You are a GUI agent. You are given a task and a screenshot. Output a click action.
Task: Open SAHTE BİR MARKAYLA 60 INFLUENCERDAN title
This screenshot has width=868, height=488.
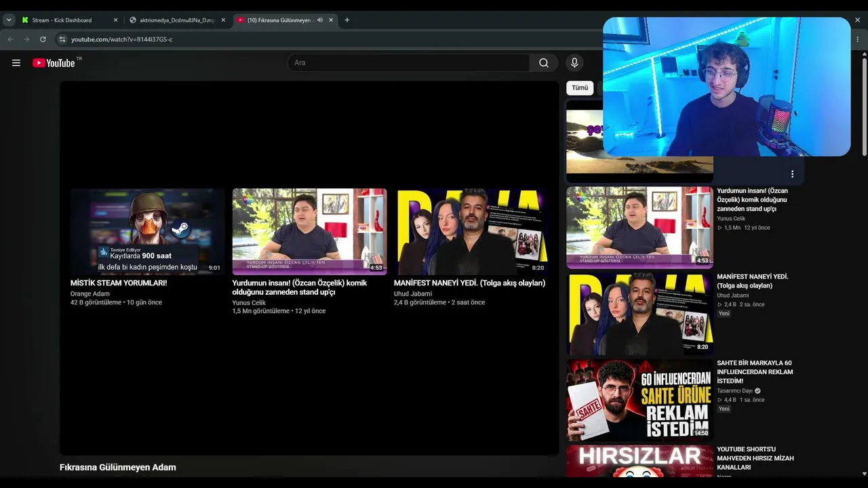[x=755, y=372]
